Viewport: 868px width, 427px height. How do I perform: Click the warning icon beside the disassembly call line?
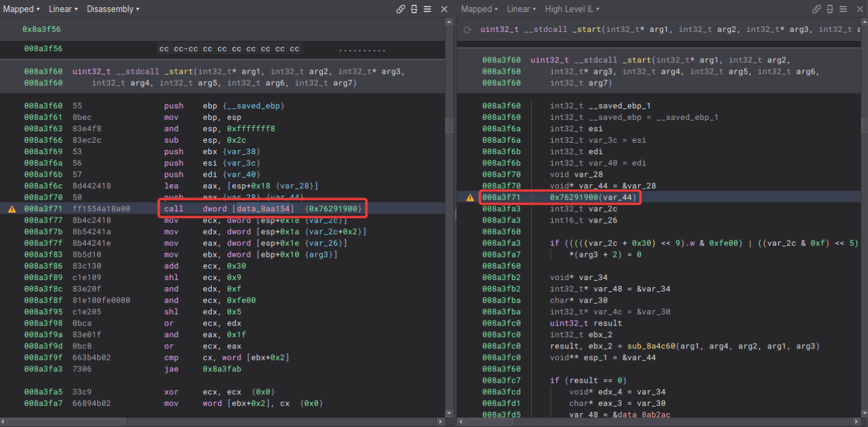click(11, 209)
